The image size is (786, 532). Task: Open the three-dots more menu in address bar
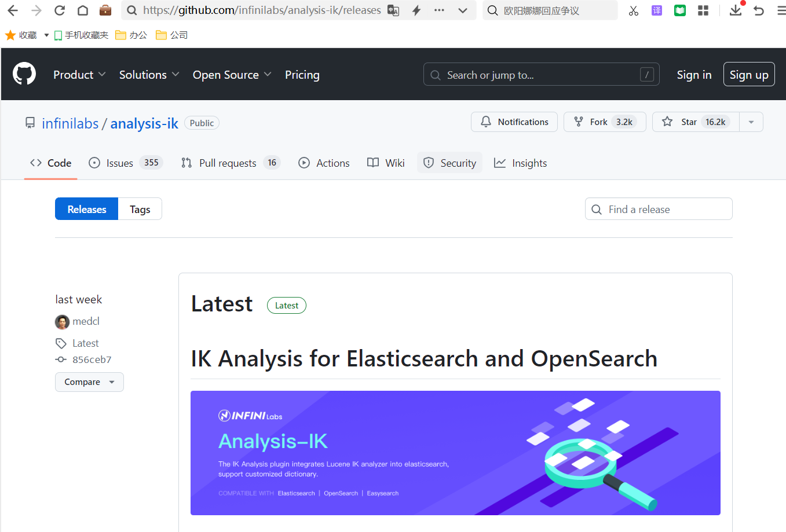tap(439, 10)
